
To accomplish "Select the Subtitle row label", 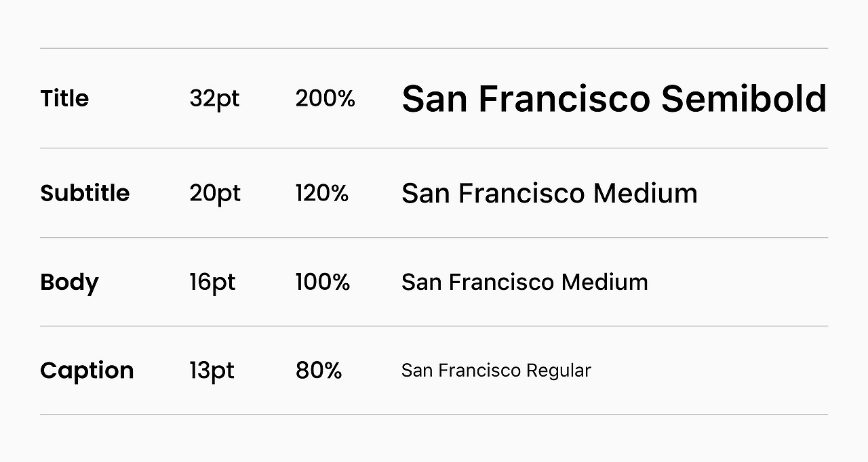I will (85, 193).
